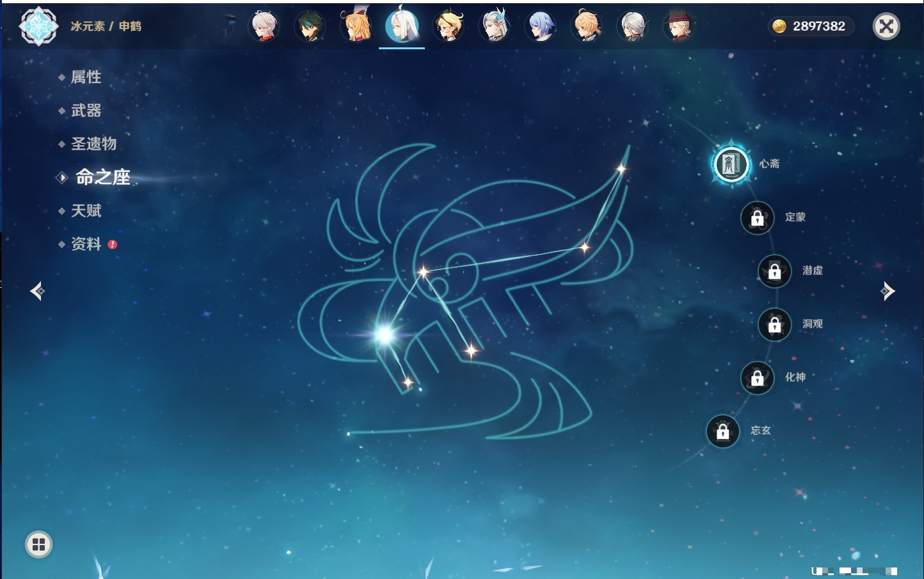Open the 属性 attributes page
Viewport: 924px width, 579px height.
coord(86,77)
